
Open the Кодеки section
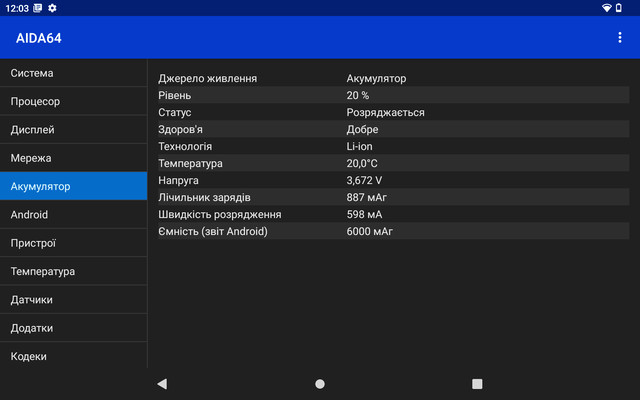tap(73, 356)
